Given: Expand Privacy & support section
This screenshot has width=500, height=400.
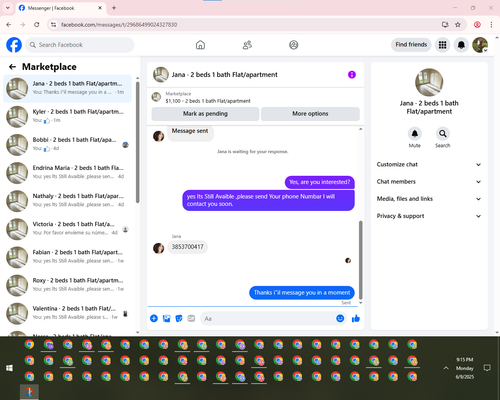Looking at the screenshot, I should point(429,216).
